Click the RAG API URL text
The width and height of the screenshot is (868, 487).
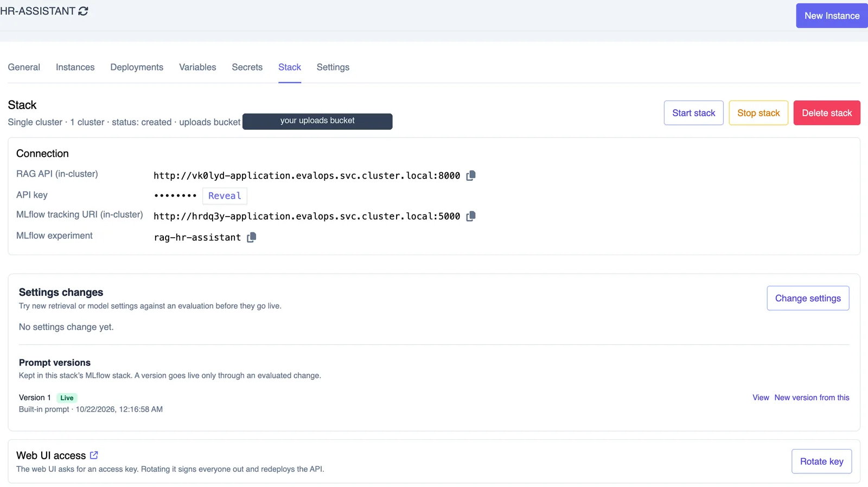click(x=307, y=175)
